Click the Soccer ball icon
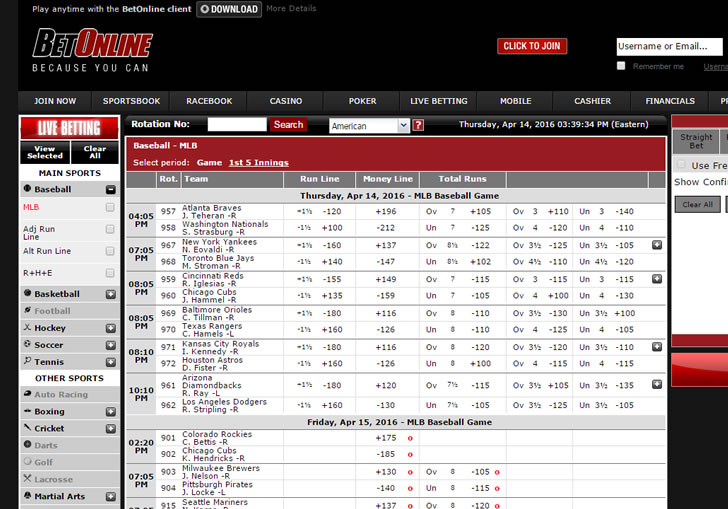Screen dimensions: 728x509 tap(27, 344)
